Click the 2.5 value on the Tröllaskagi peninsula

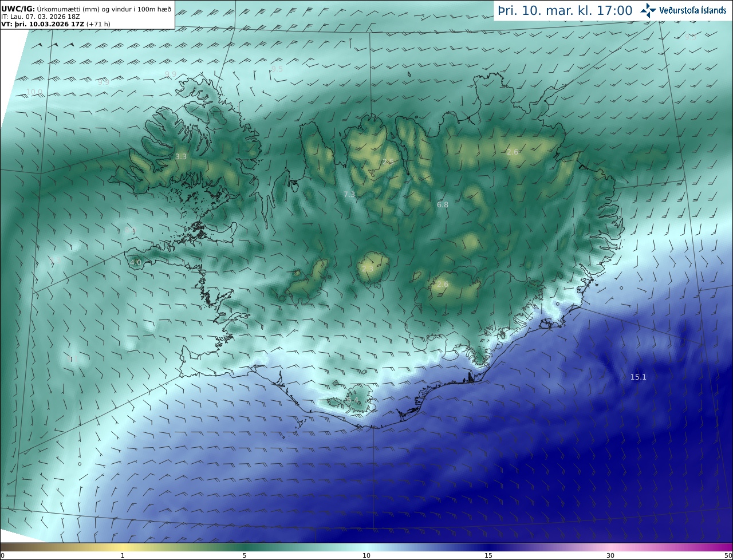[388, 162]
